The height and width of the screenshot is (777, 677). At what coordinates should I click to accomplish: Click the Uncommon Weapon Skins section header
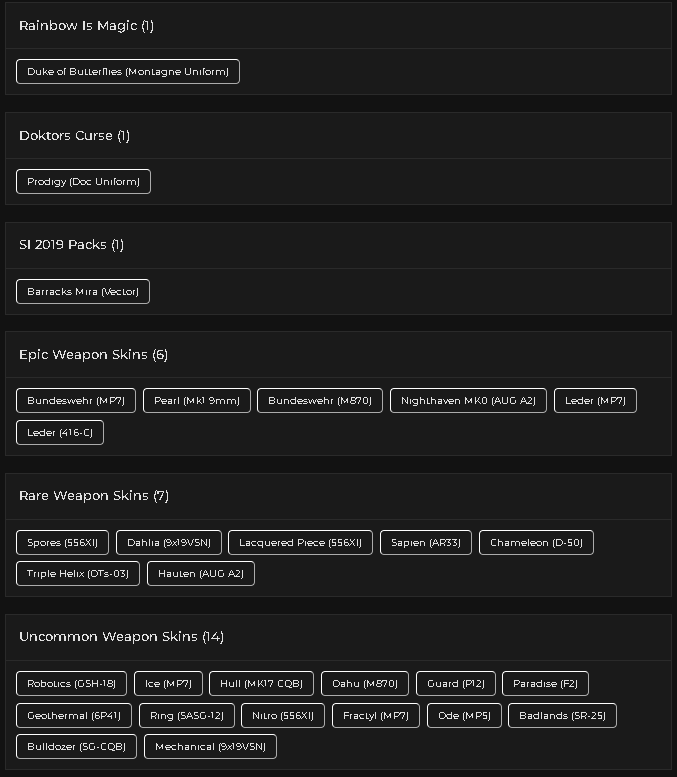121,637
